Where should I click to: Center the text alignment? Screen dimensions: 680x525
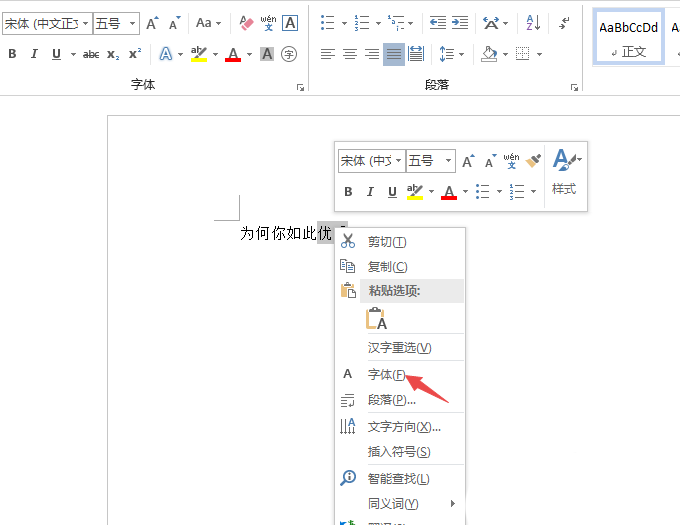(350, 54)
